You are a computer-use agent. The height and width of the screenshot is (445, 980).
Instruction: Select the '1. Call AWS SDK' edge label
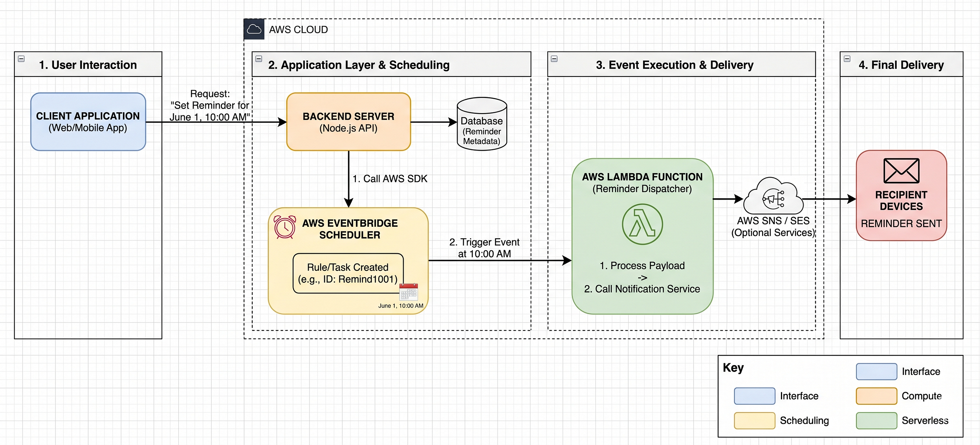tap(390, 179)
